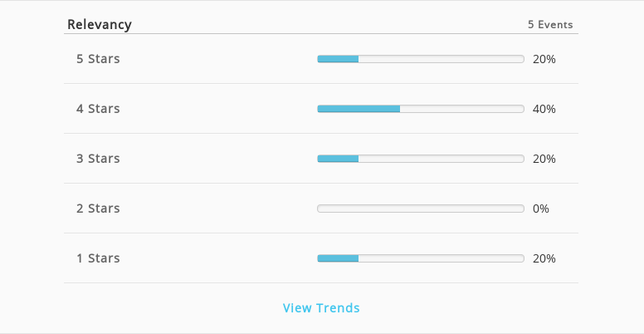The height and width of the screenshot is (334, 644).
Task: Select the 4 Stars row label
Action: (98, 109)
